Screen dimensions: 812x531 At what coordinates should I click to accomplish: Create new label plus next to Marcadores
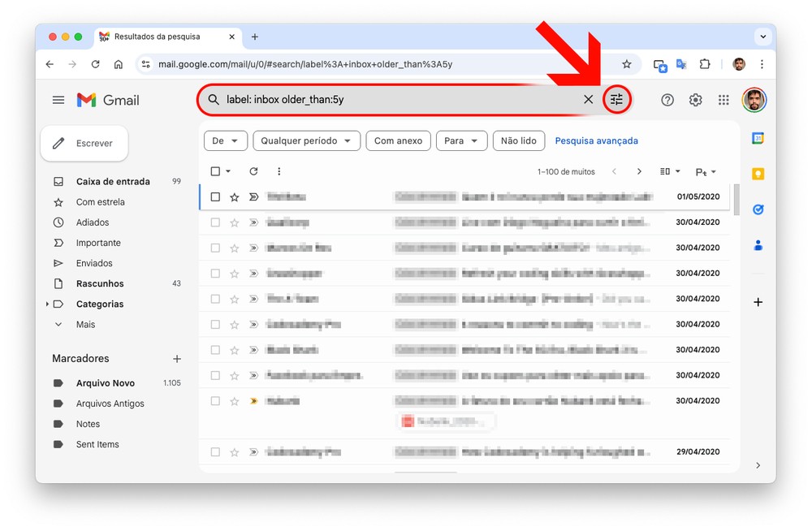177,359
